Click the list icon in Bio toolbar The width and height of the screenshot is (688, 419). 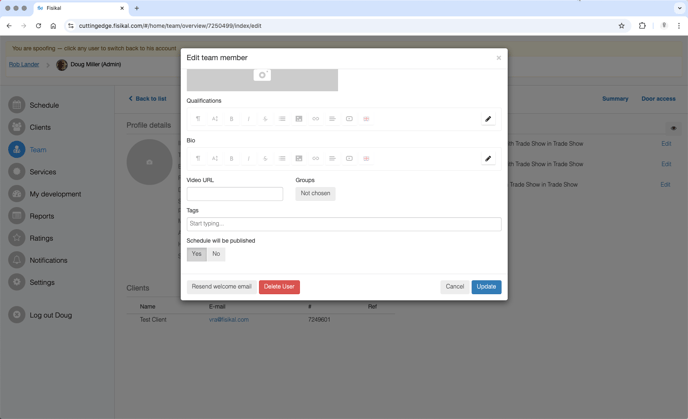282,158
